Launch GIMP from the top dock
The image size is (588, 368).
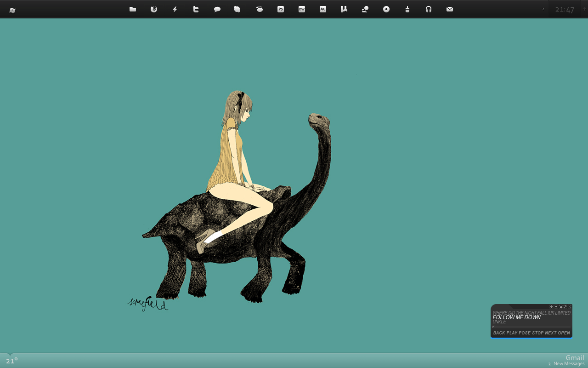pyautogui.click(x=260, y=9)
